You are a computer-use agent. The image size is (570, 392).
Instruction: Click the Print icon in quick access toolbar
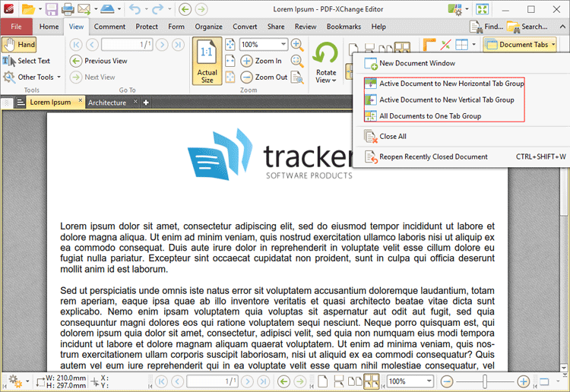click(68, 10)
